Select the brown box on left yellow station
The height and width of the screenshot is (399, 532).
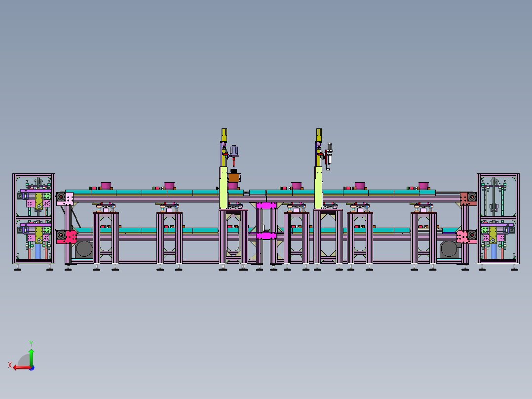tap(234, 178)
